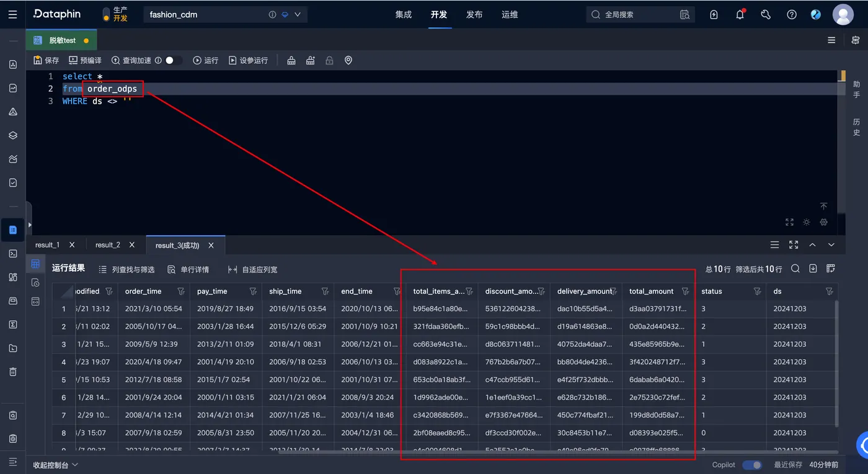The image size is (868, 474).
Task: Expand the left panel with the small triangle arrow
Action: [29, 225]
